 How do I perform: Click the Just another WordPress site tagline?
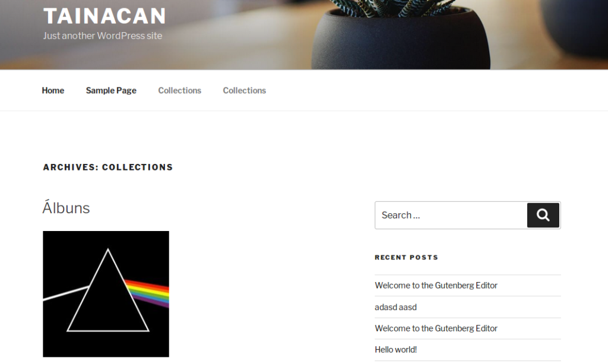pos(103,36)
